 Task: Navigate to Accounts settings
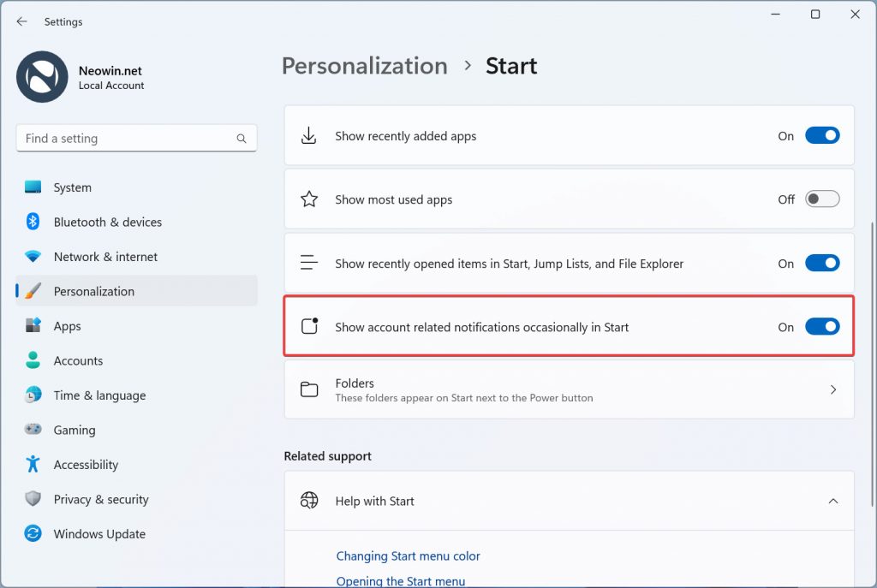pyautogui.click(x=136, y=360)
